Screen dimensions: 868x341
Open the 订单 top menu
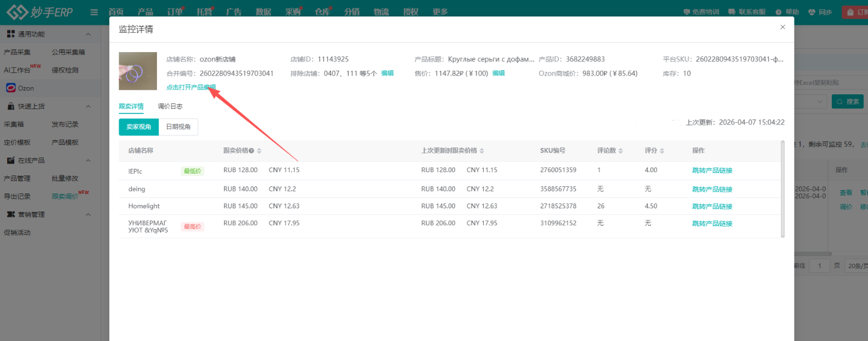click(x=175, y=12)
